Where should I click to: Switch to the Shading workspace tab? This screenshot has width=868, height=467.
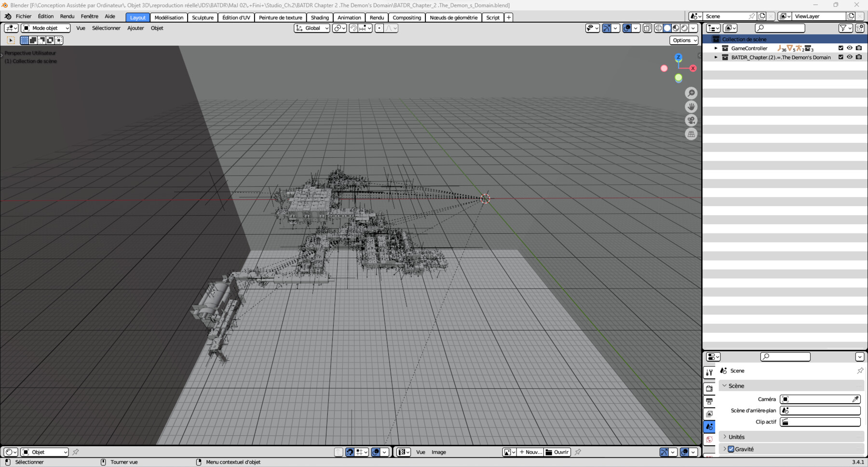pyautogui.click(x=320, y=17)
